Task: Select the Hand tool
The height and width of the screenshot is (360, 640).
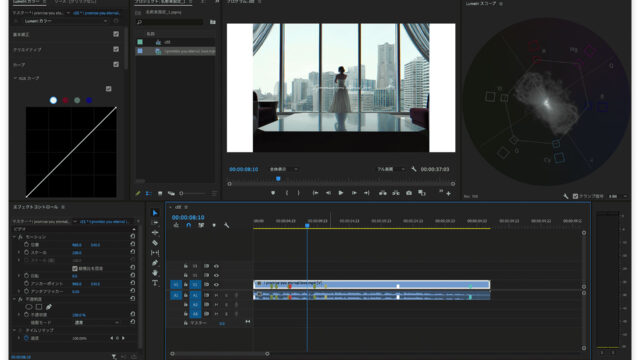Action: pyautogui.click(x=155, y=273)
